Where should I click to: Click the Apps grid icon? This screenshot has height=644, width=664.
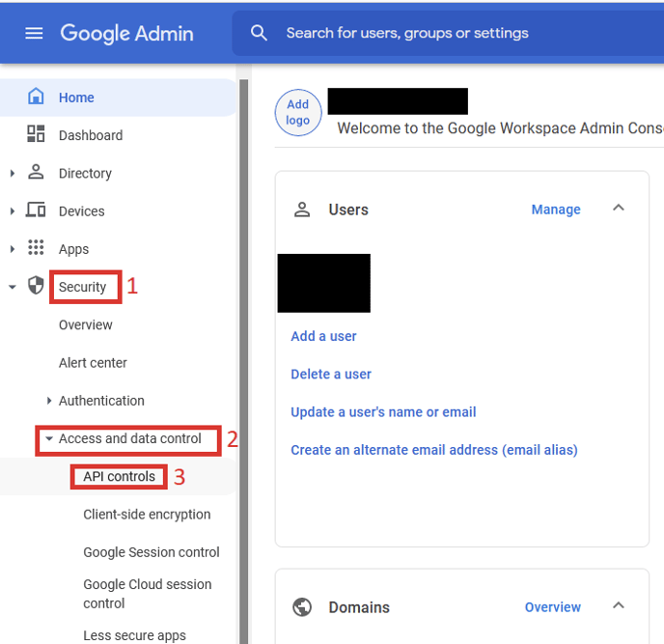click(x=36, y=248)
